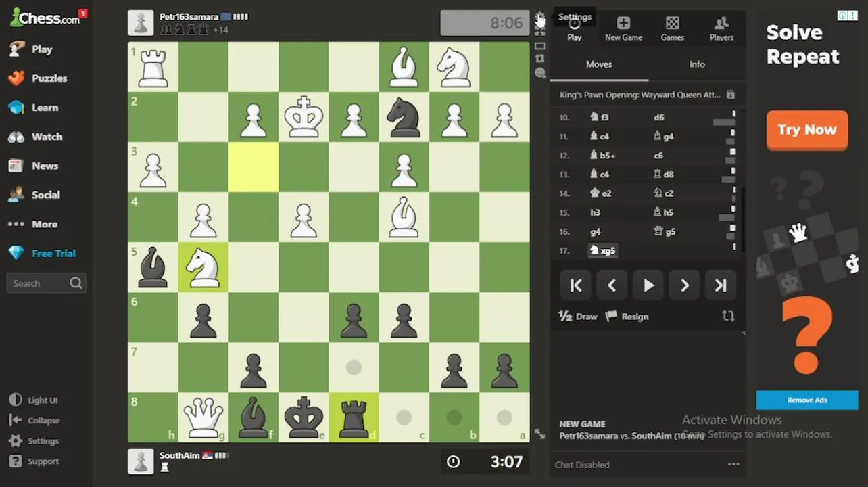This screenshot has height=487, width=868.
Task: Step back one move
Action: tap(612, 285)
